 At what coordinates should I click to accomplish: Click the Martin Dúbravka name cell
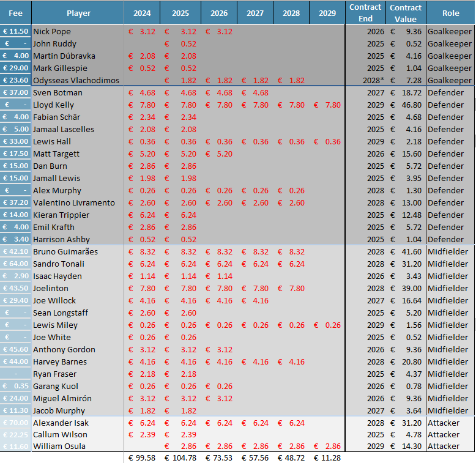click(x=78, y=56)
